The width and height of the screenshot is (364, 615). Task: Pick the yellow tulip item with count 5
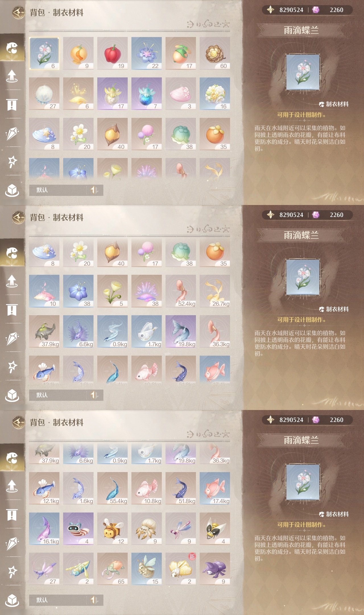tap(112, 291)
